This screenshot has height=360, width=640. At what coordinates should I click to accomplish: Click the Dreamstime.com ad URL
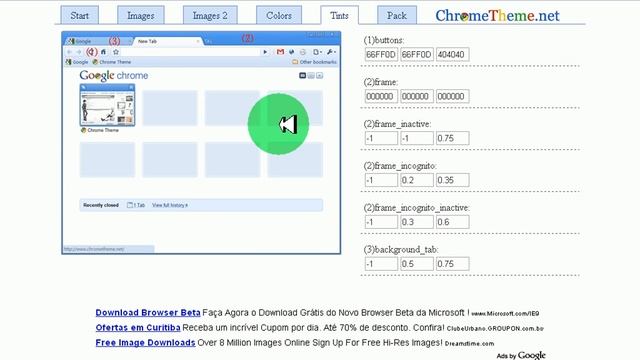point(469,344)
